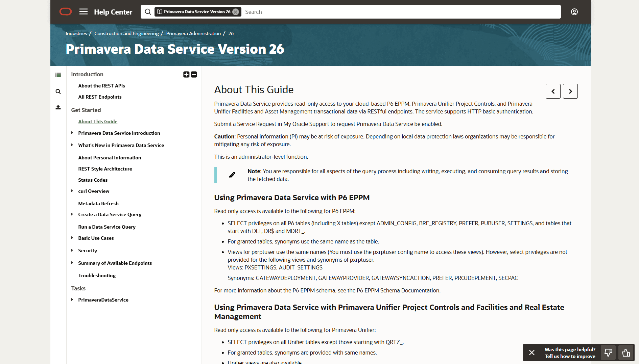The height and width of the screenshot is (364, 639).
Task: Go to previous page arrow button
Action: coord(553,91)
